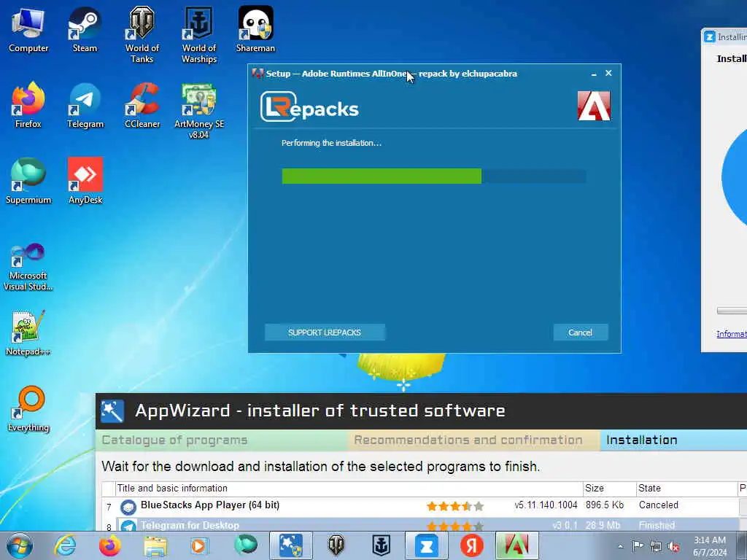Select the World of Warships desktop shortcut
Image resolution: width=747 pixels, height=560 pixels.
point(199,35)
